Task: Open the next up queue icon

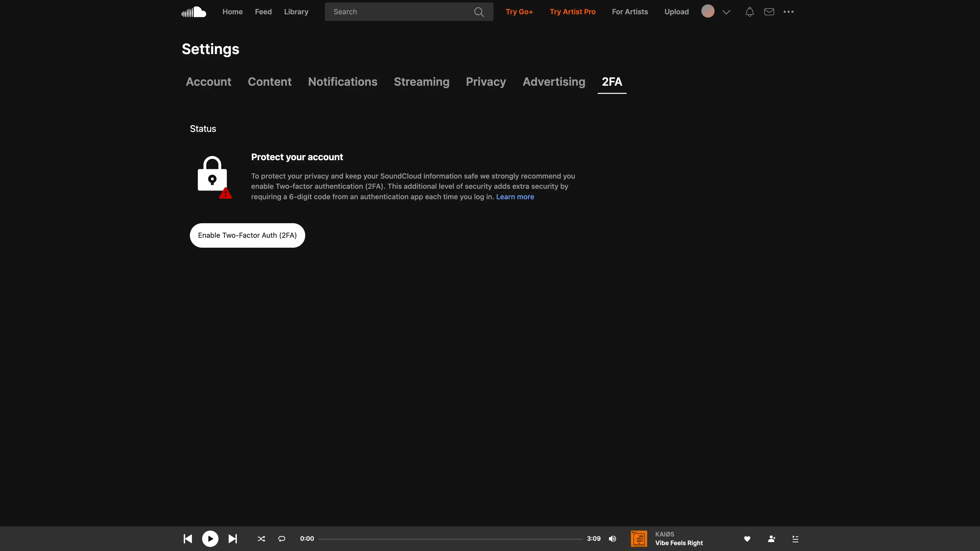Action: [795, 539]
